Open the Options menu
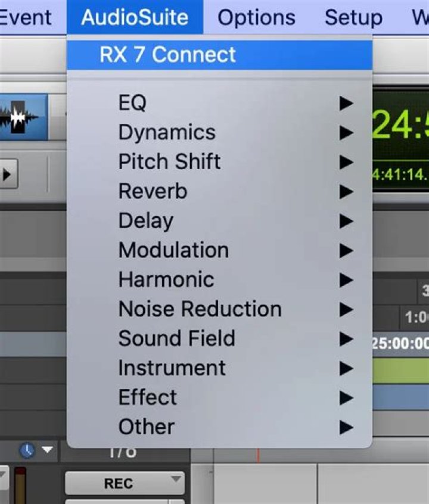The height and width of the screenshot is (504, 429). tap(256, 17)
